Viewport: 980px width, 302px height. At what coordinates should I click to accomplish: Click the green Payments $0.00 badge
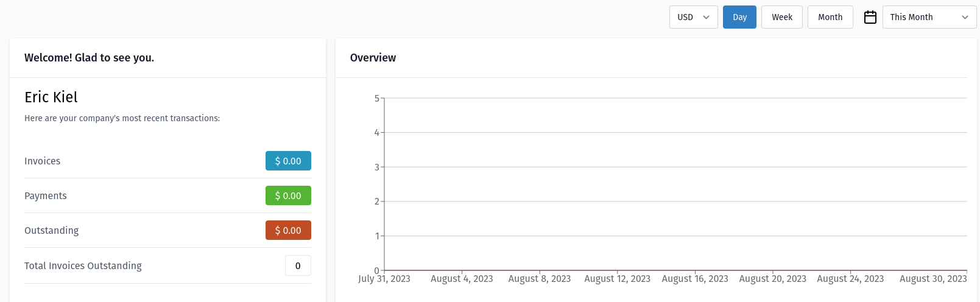288,195
